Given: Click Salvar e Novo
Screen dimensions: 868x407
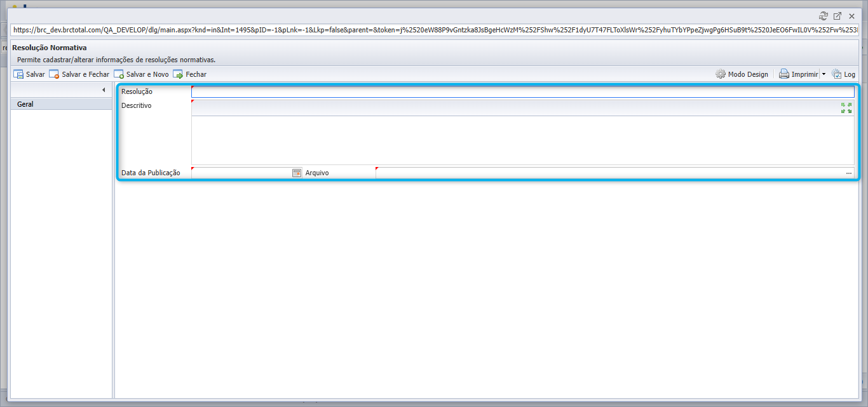Looking at the screenshot, I should [141, 74].
